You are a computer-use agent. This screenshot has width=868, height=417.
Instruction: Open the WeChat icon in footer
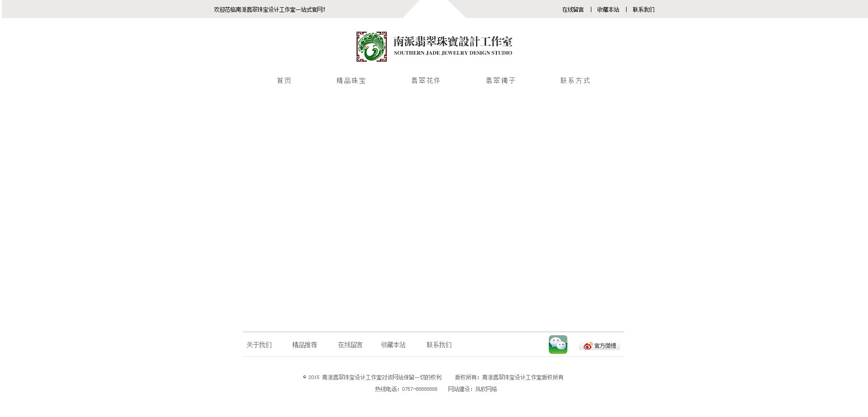(x=558, y=345)
